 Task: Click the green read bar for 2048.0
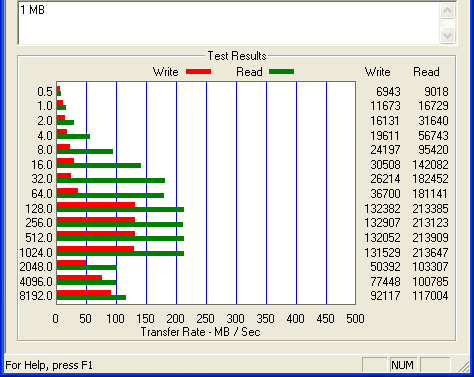pos(87,268)
